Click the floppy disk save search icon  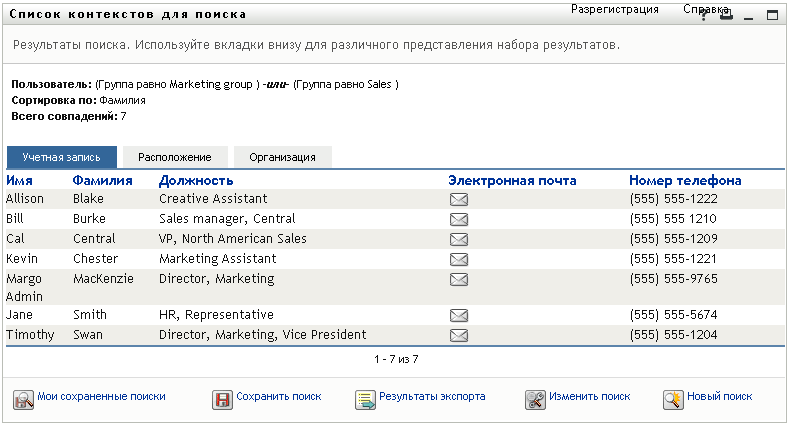[x=222, y=399]
